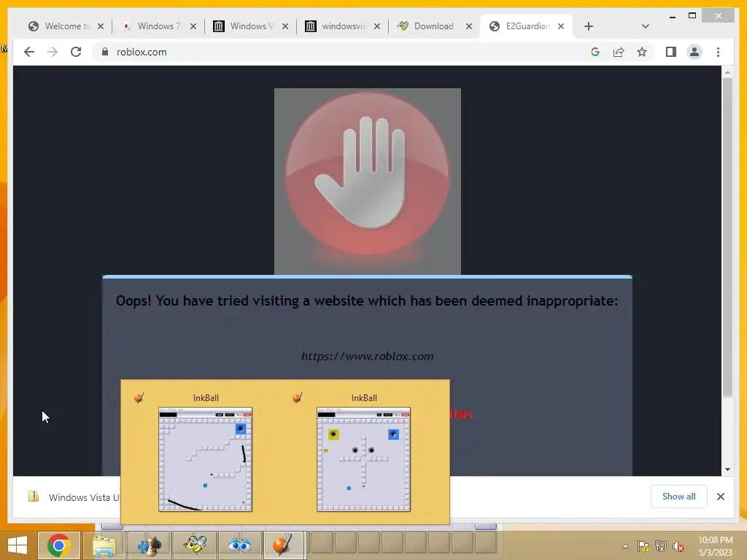Screen dimensions: 747x560
Task: Click the forward navigation arrow
Action: point(53,52)
